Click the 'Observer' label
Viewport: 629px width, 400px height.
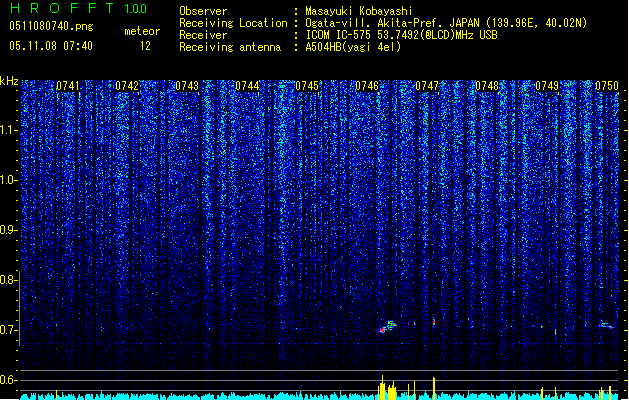click(x=203, y=11)
